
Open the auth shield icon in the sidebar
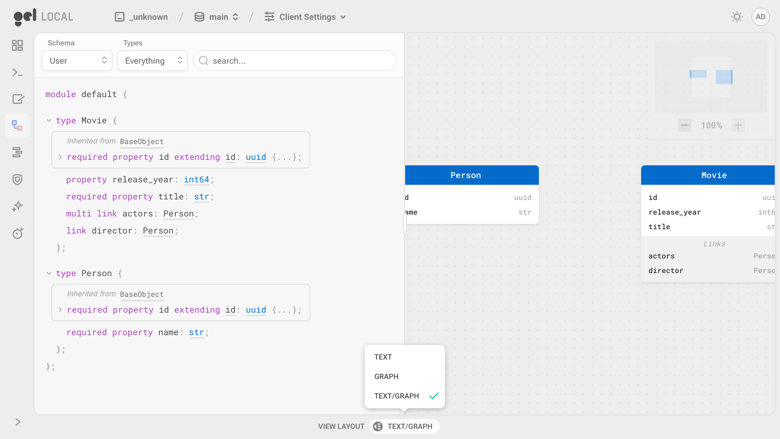[x=17, y=179]
